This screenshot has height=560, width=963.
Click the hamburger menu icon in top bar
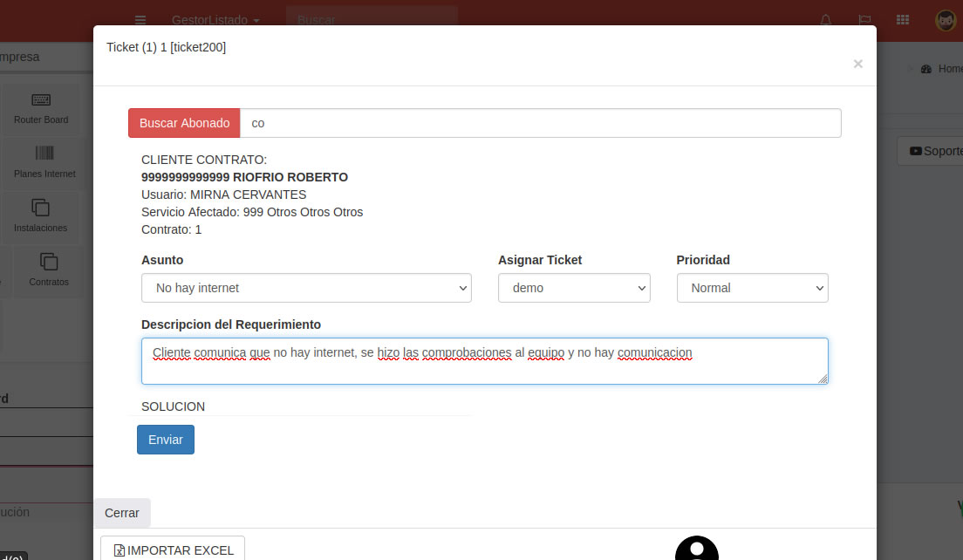[x=140, y=19]
